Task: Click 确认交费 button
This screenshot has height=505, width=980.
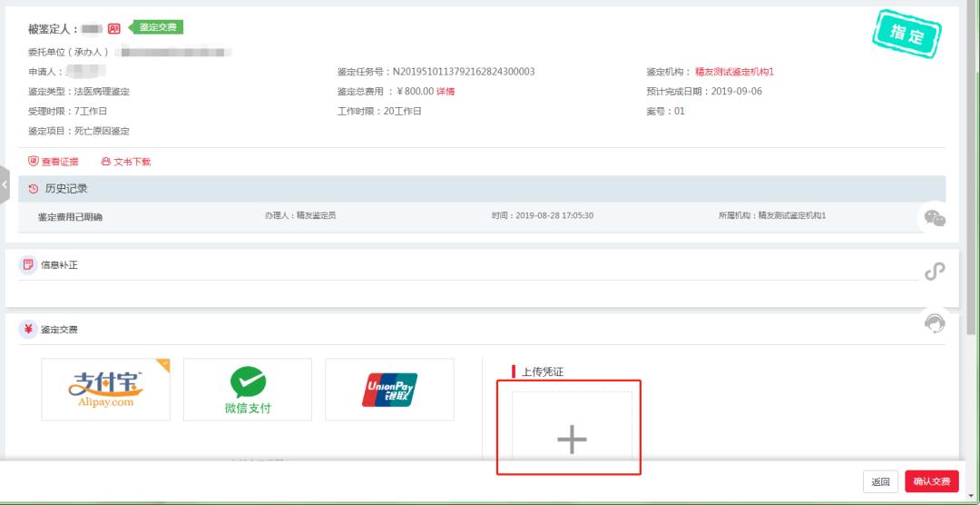Action: pyautogui.click(x=931, y=481)
